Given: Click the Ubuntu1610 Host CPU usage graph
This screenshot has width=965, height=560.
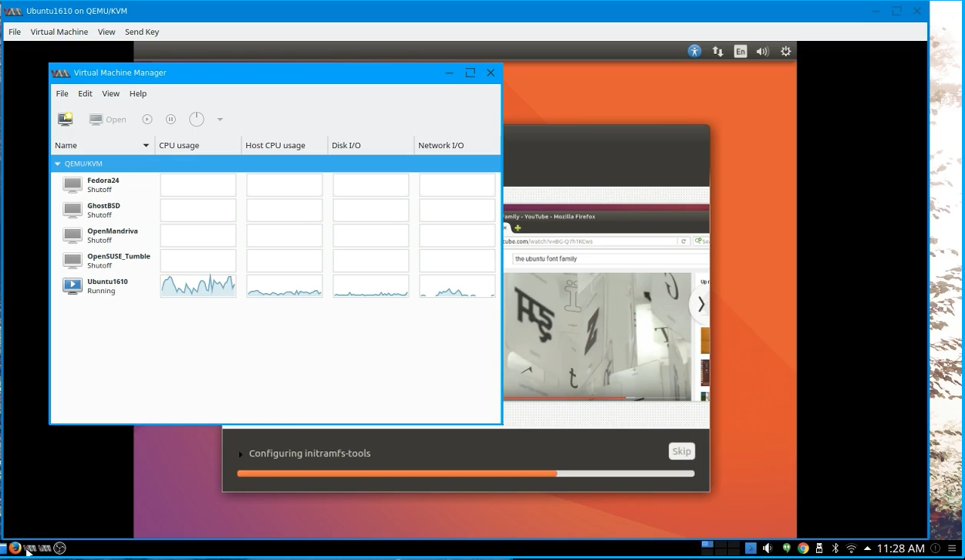Looking at the screenshot, I should [x=285, y=286].
